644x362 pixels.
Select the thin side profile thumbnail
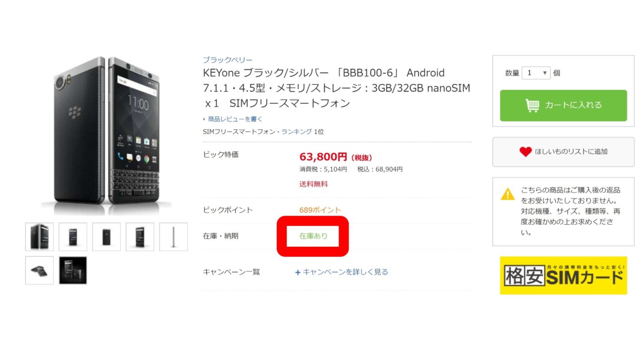pos(174,237)
